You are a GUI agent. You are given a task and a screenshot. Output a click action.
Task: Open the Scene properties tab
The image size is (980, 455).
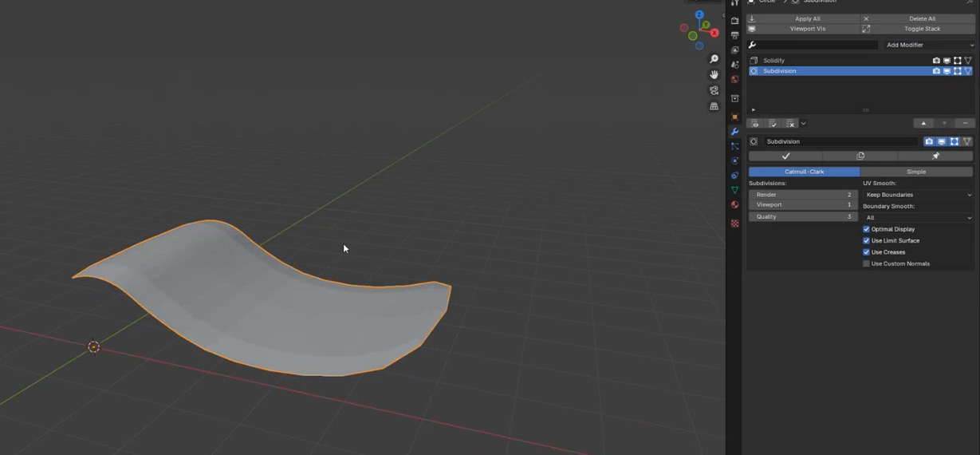pos(734,65)
